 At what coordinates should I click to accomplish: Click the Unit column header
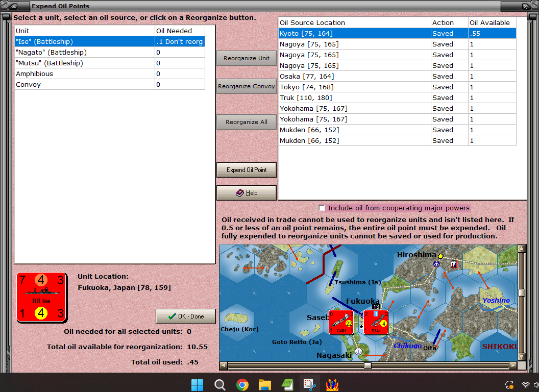85,31
